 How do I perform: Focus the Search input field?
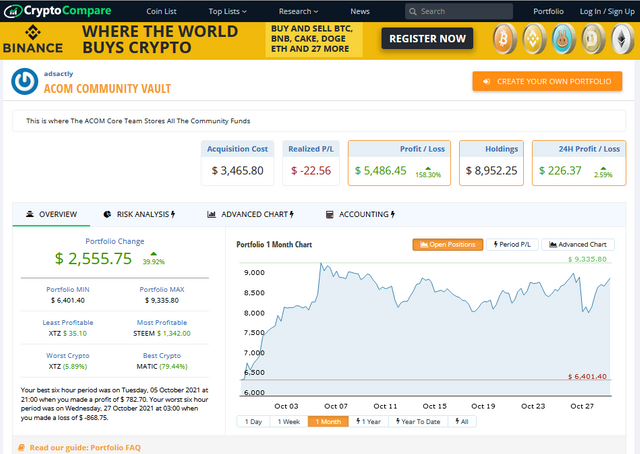tap(459, 11)
